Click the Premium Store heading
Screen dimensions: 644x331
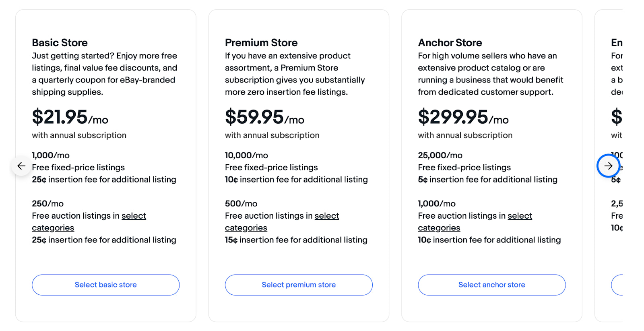click(261, 42)
